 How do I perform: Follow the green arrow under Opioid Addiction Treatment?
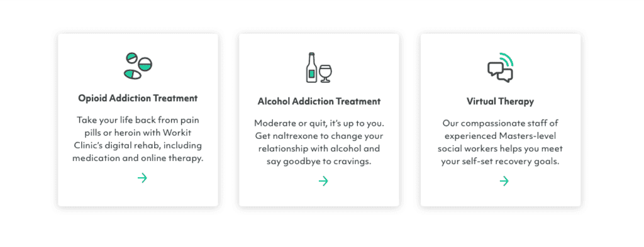[142, 178]
